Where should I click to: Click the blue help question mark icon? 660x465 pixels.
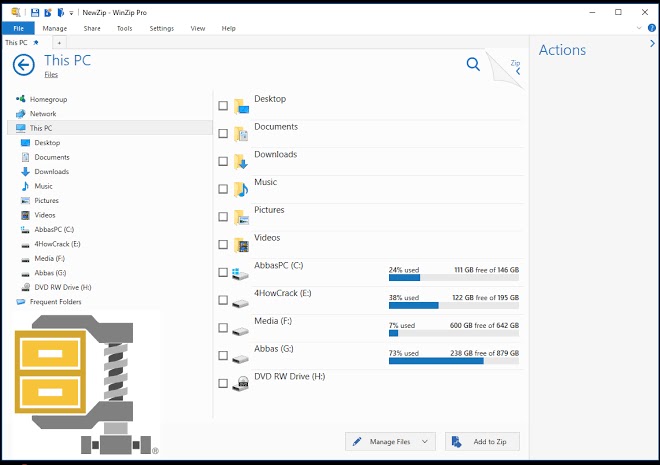point(652,28)
